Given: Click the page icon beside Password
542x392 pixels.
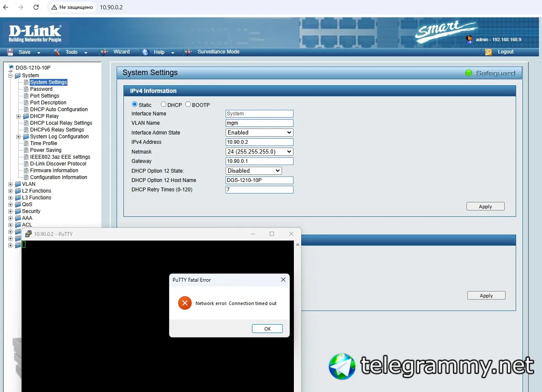Looking at the screenshot, I should [26, 89].
